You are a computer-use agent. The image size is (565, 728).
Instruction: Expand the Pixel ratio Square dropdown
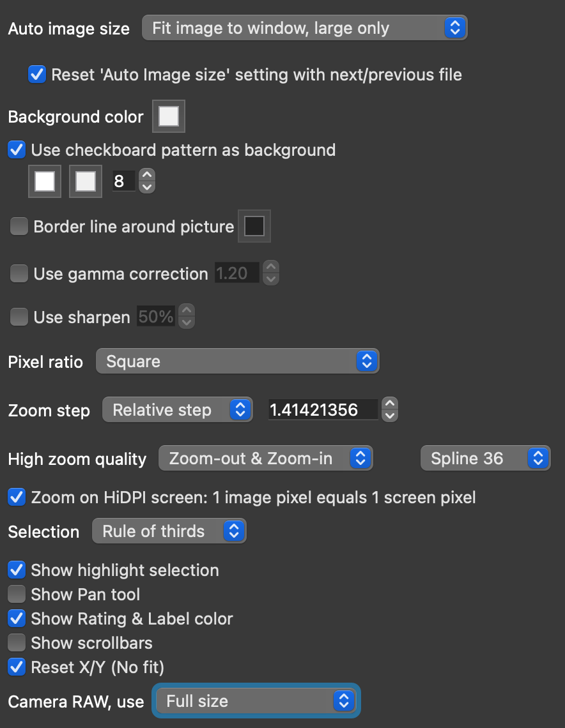(237, 361)
